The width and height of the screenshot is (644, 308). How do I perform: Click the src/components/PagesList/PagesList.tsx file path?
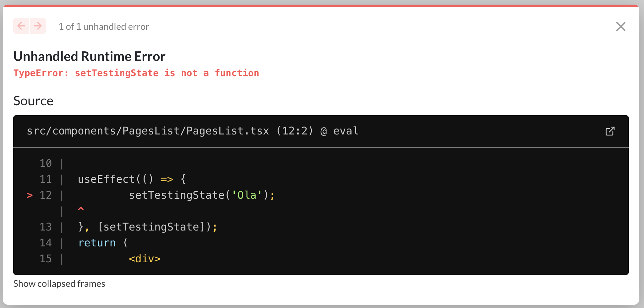click(148, 131)
